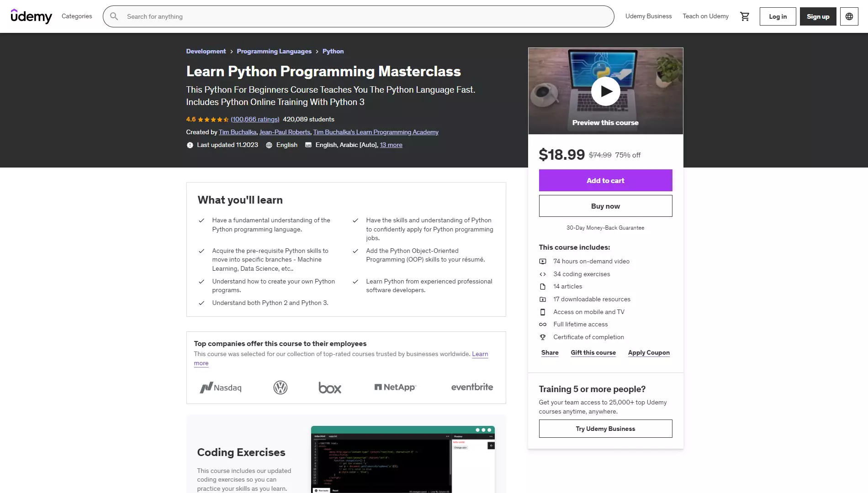Screen dimensions: 868x493
Task: Click Gift this course
Action: (x=593, y=353)
